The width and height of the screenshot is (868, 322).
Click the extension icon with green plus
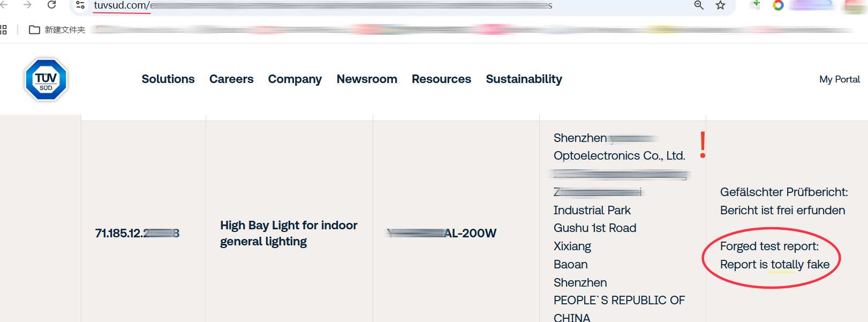tap(756, 5)
